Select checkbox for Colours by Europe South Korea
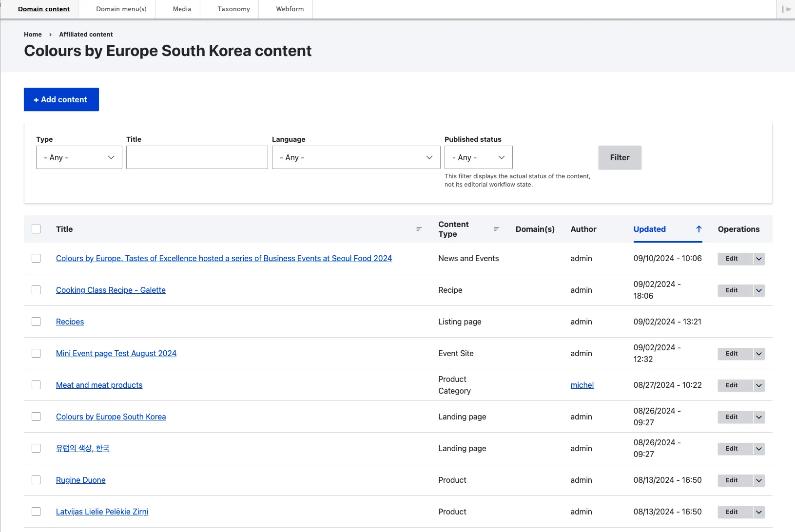This screenshot has height=532, width=795. coord(36,417)
